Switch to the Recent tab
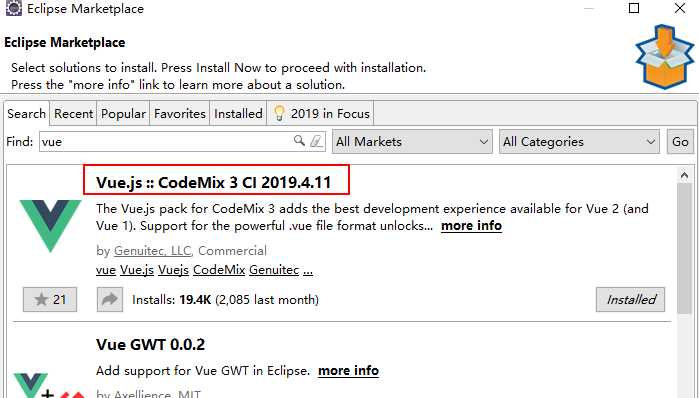Screen dimensions: 699x398 pyautogui.click(x=74, y=114)
